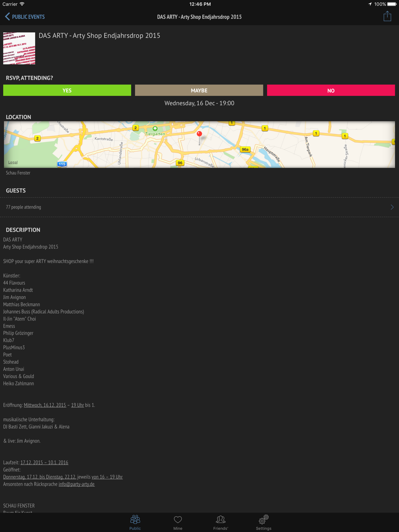
Task: Expand guests with the chevron arrow
Action: tap(392, 207)
